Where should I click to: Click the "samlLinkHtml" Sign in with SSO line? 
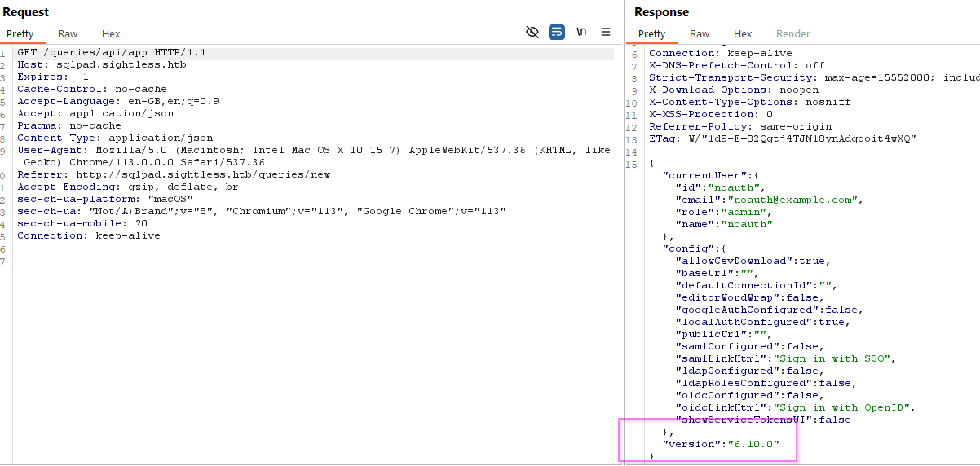pyautogui.click(x=786, y=358)
